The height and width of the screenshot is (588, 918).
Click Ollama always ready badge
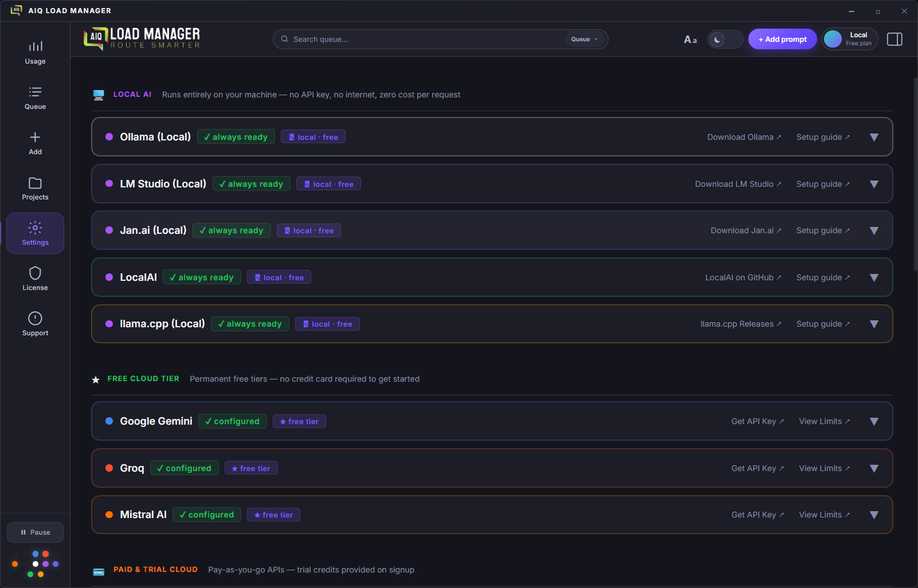coord(236,137)
